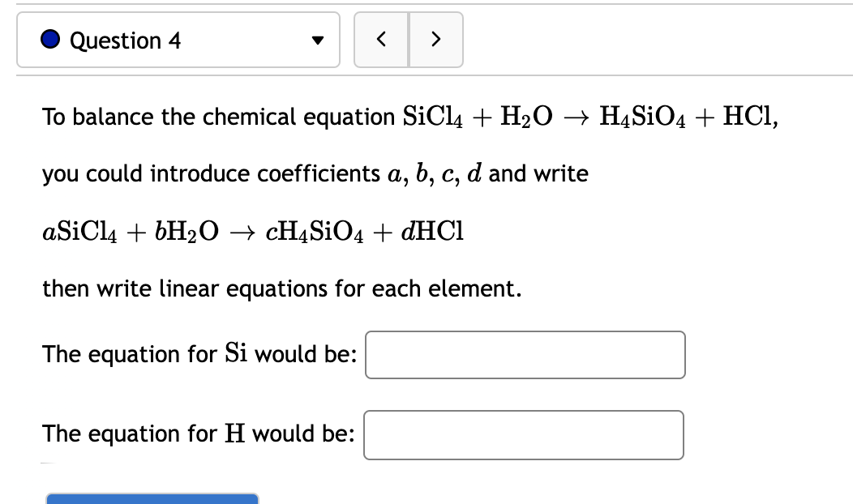Click the answer box for the Si equation
The width and height of the screenshot is (853, 504).
coord(525,355)
